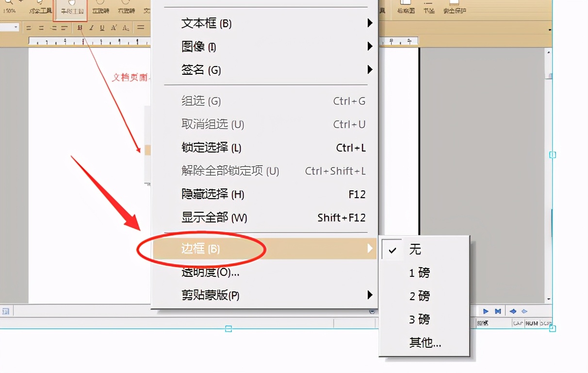
Task: Click the underline formatting icon
Action: 102,28
